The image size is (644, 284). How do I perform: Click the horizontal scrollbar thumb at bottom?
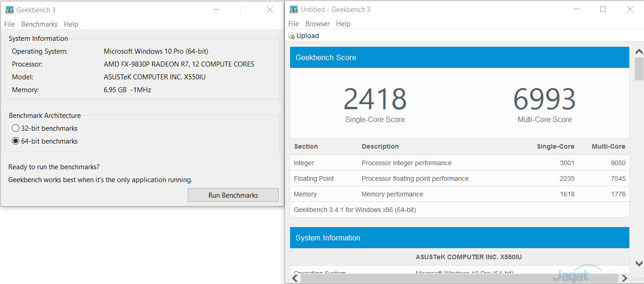pyautogui.click(x=459, y=278)
